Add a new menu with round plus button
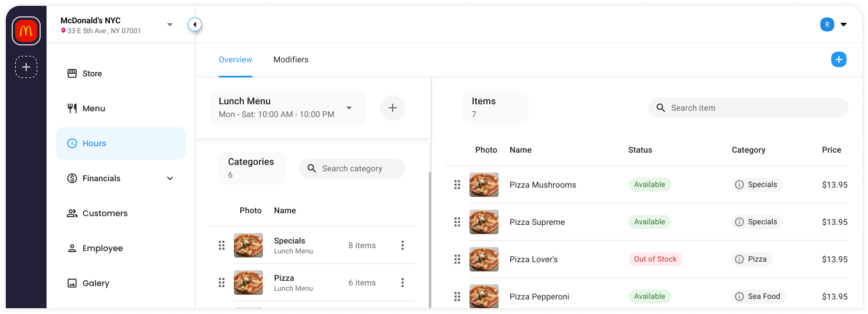Image resolution: width=868 pixels, height=314 pixels. pos(393,108)
